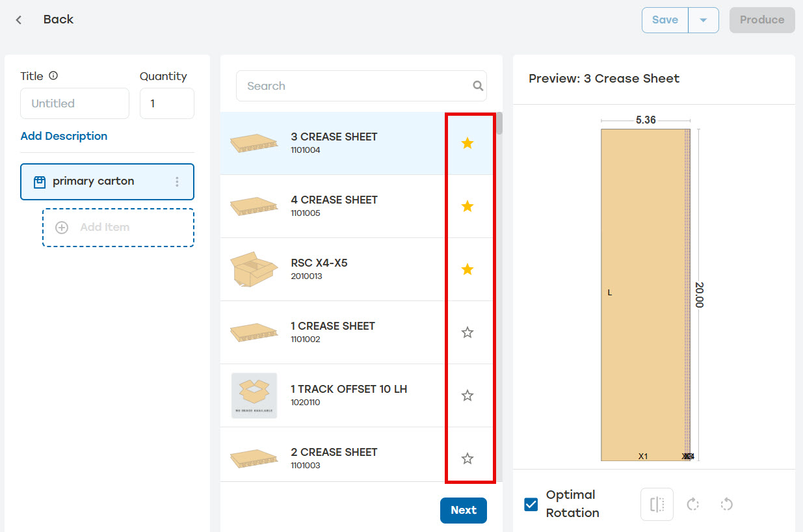Screen dimensions: 803x532
Task: Click design code 1101004
Action: coord(306,150)
